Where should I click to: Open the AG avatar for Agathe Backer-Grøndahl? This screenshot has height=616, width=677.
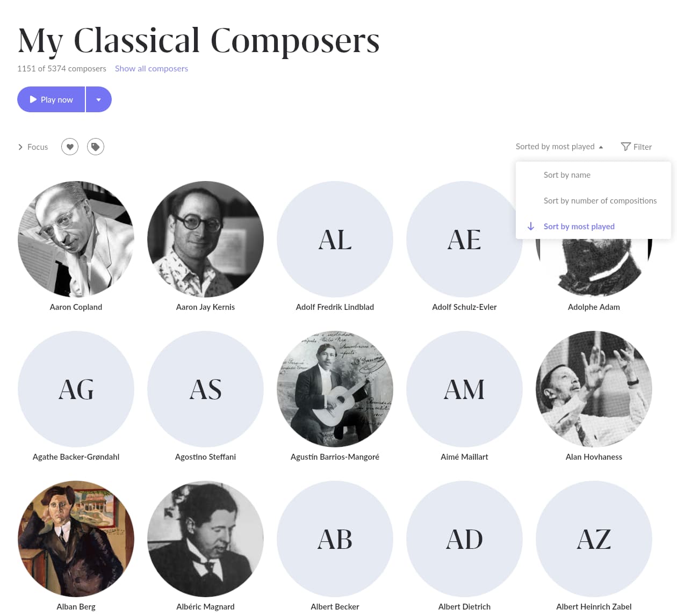(x=76, y=389)
